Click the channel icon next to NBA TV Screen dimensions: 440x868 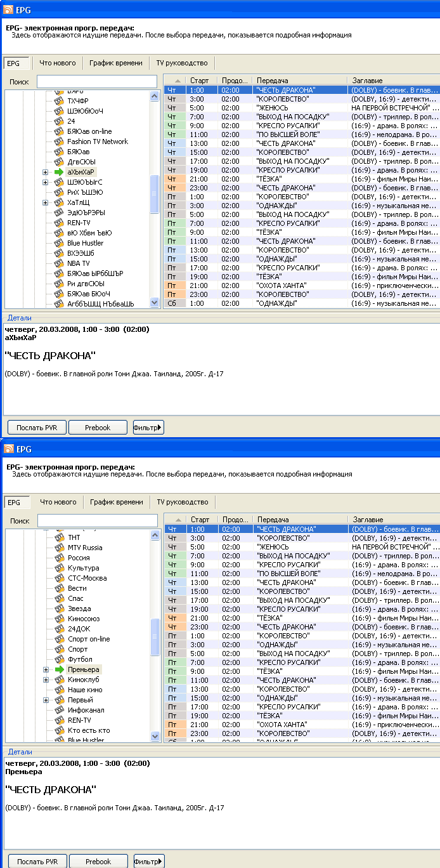click(x=59, y=263)
